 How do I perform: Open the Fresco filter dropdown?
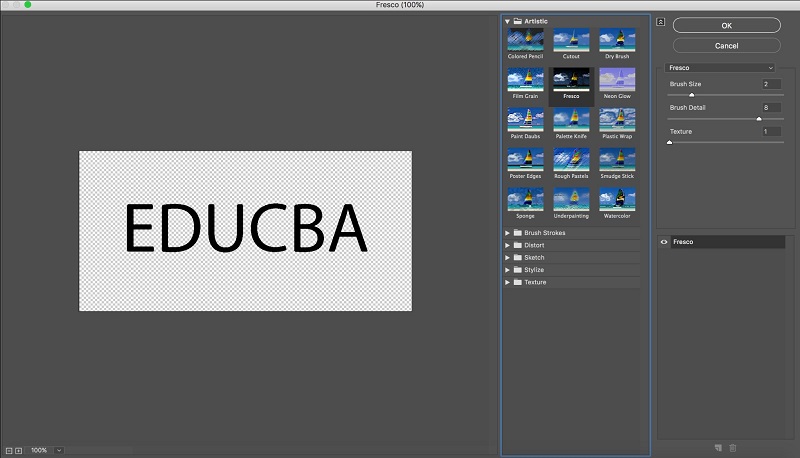click(719, 68)
